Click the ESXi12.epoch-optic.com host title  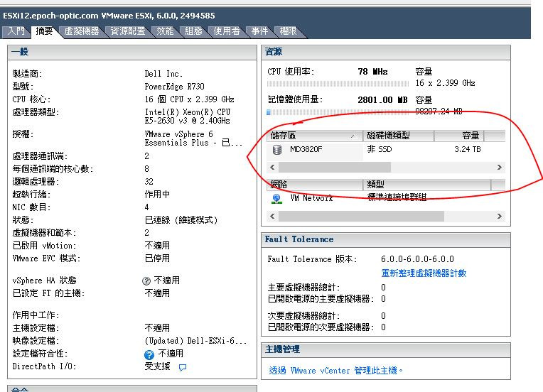pyautogui.click(x=109, y=16)
